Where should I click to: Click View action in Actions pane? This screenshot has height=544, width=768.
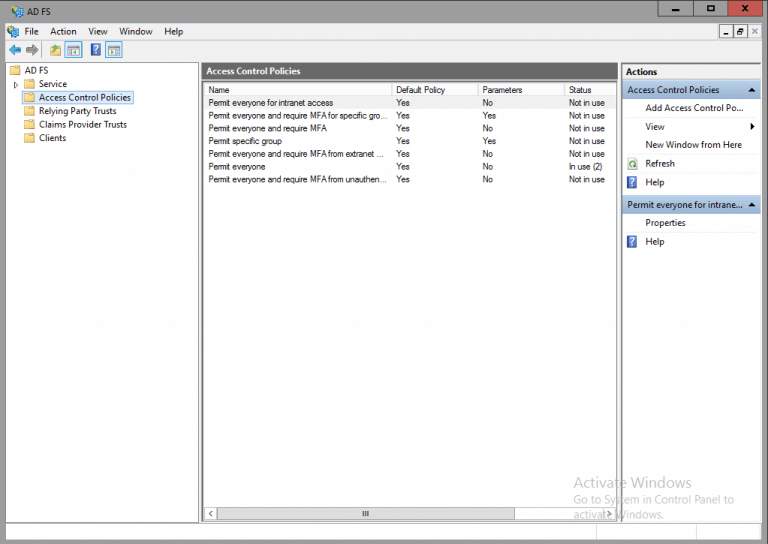click(x=655, y=127)
